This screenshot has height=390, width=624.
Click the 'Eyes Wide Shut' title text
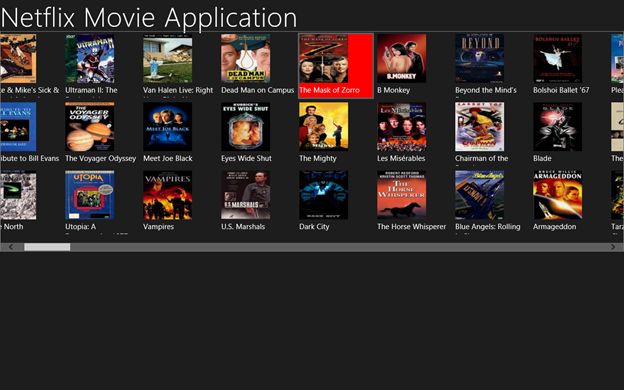click(x=246, y=158)
